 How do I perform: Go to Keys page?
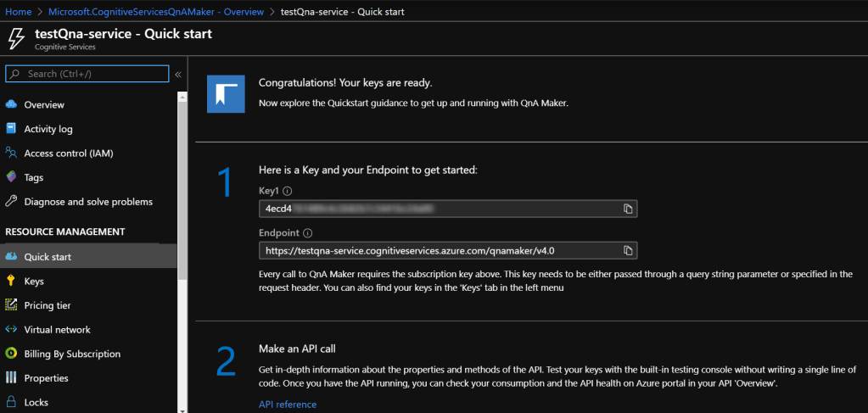pos(34,282)
